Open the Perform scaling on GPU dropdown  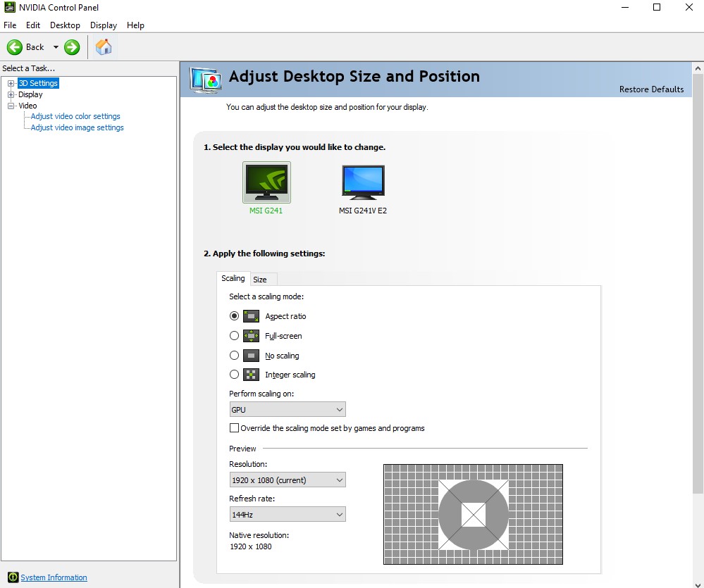pyautogui.click(x=288, y=410)
